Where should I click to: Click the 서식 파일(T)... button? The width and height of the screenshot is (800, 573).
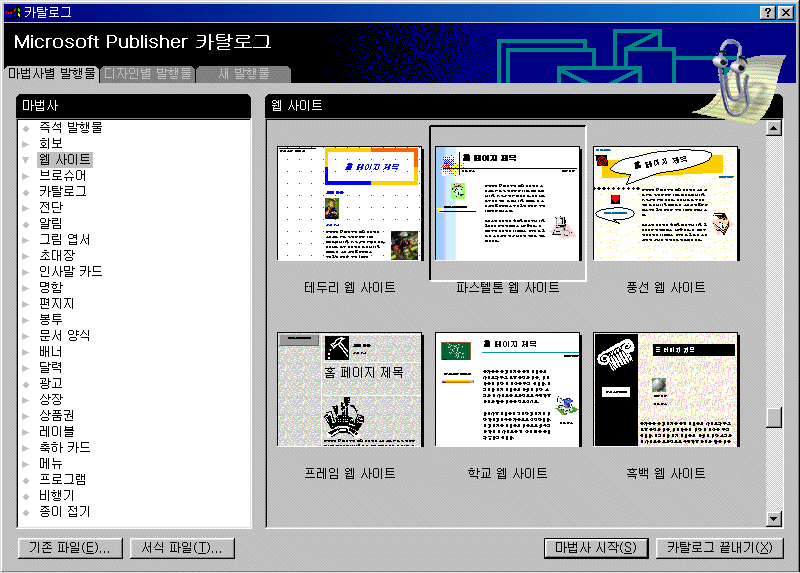point(182,548)
